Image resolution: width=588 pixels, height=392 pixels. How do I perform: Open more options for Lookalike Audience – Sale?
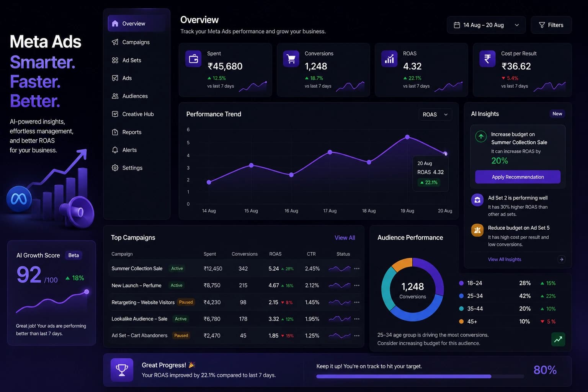(x=357, y=319)
